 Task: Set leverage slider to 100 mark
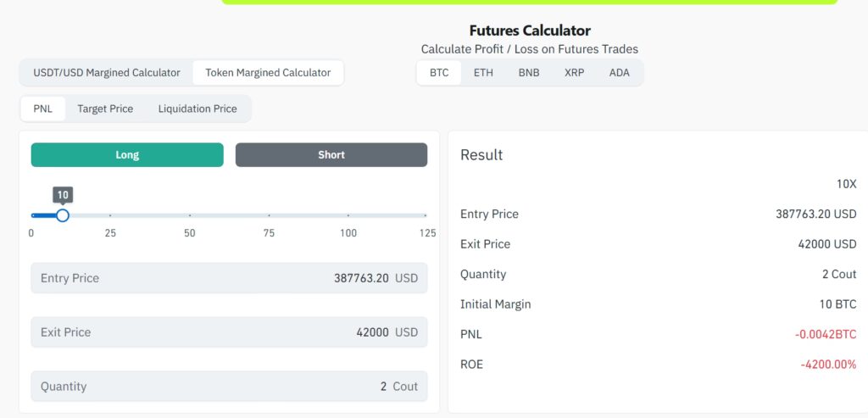pos(348,215)
